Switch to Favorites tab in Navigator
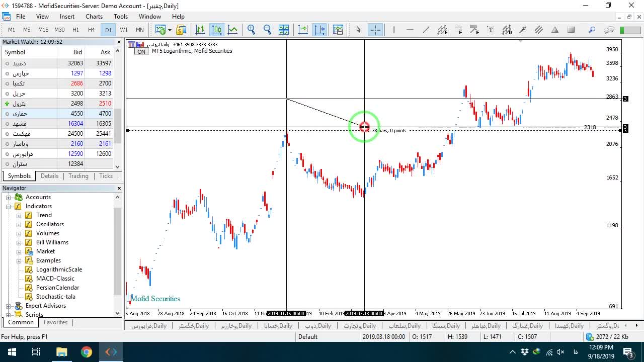The width and height of the screenshot is (644, 362). (x=56, y=322)
